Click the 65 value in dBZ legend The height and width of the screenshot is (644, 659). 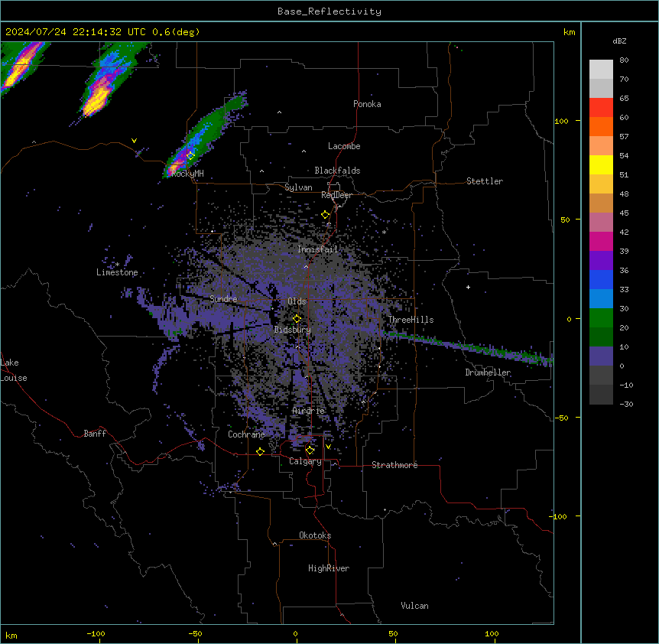(x=624, y=99)
